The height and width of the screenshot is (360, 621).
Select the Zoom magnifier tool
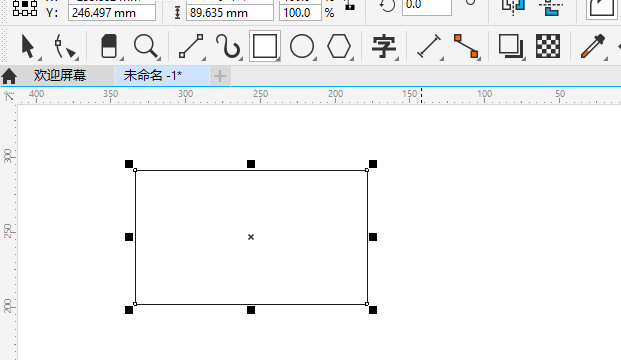point(145,46)
